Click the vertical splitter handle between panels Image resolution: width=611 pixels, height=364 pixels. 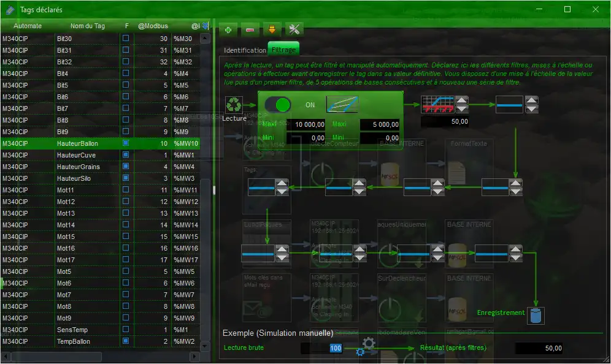(213, 190)
